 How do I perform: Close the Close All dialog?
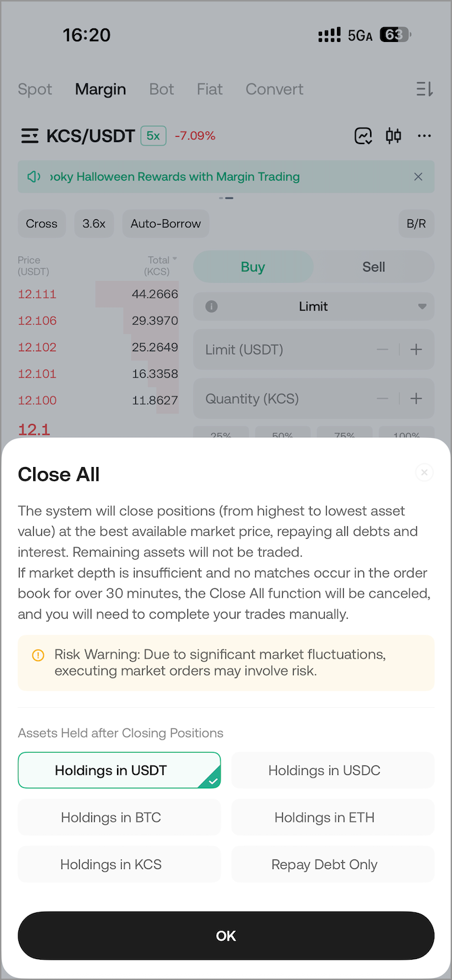[x=424, y=472]
